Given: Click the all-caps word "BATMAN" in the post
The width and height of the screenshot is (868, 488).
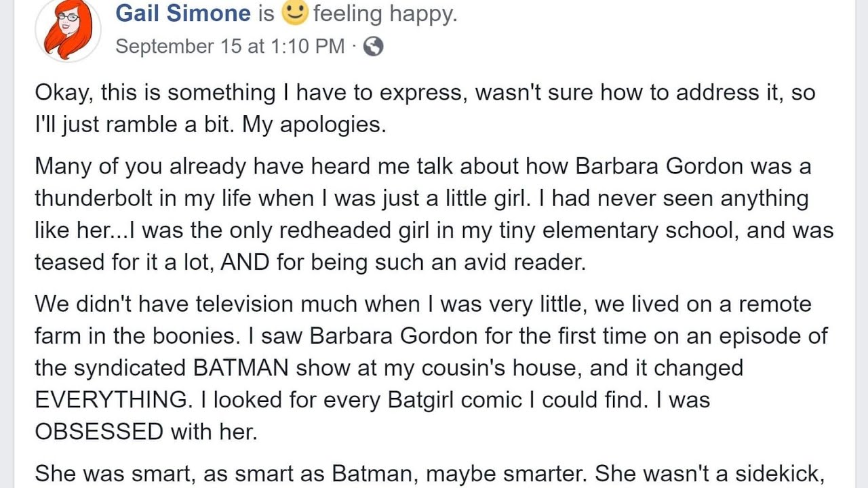Looking at the screenshot, I should coord(240,368).
